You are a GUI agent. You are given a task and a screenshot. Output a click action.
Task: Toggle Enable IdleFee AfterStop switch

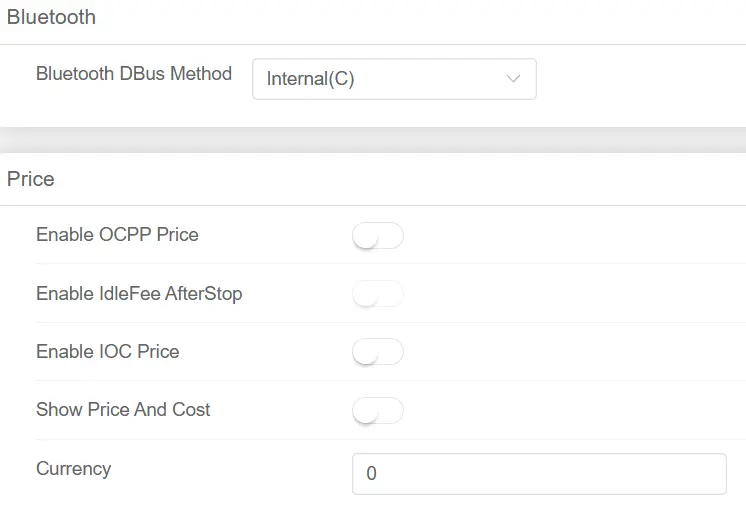pyautogui.click(x=378, y=294)
